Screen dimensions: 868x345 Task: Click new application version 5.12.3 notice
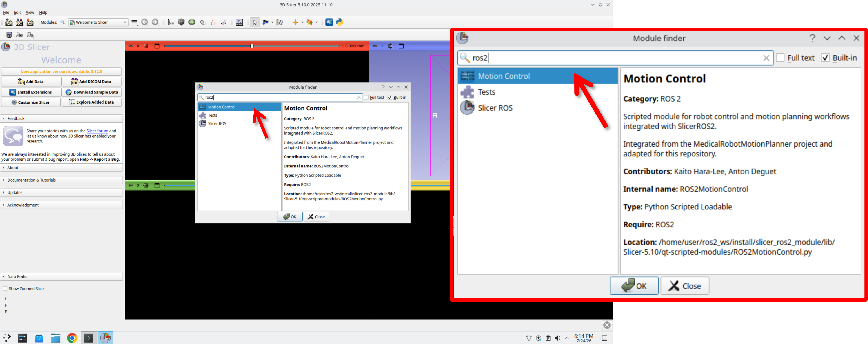(x=61, y=71)
